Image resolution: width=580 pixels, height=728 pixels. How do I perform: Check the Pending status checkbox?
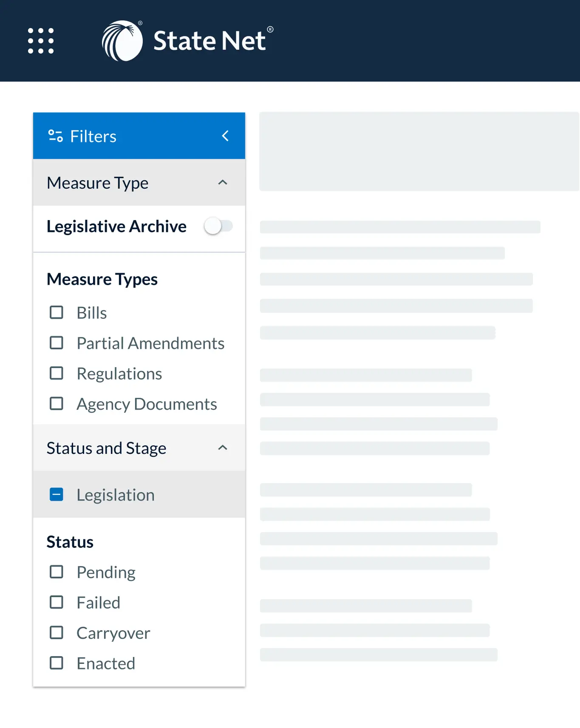[x=57, y=572]
